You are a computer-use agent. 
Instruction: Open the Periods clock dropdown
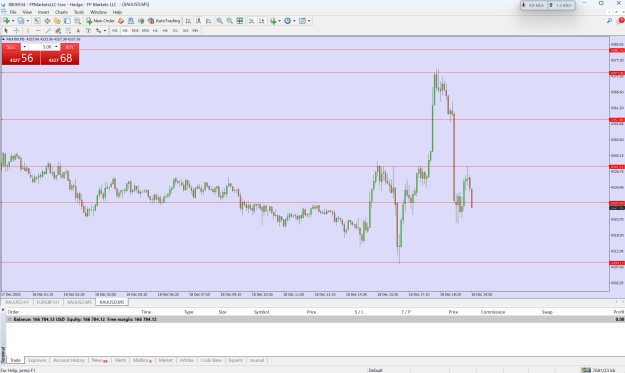tap(289, 21)
